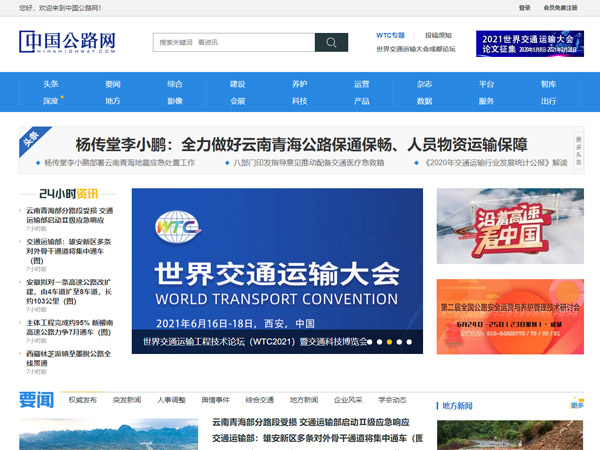Open 2021世界交通运输大会 论文征集 banner

(530, 44)
